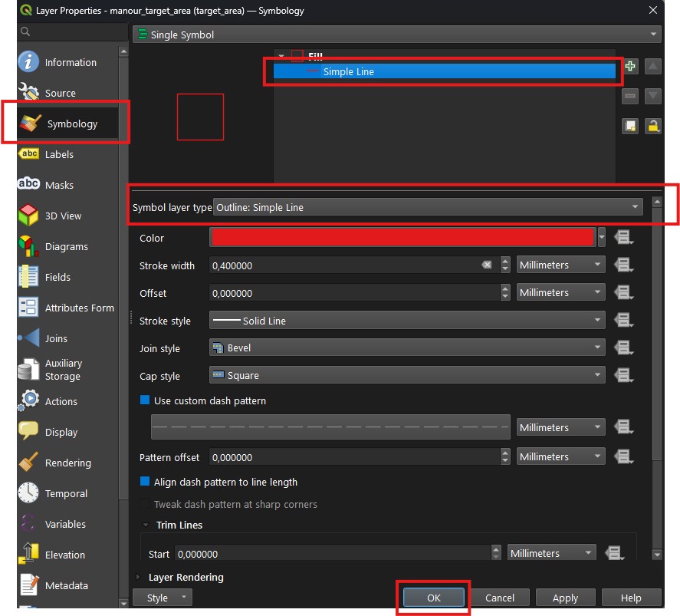Duplicate the current symbol layer
The image size is (680, 616).
(629, 126)
